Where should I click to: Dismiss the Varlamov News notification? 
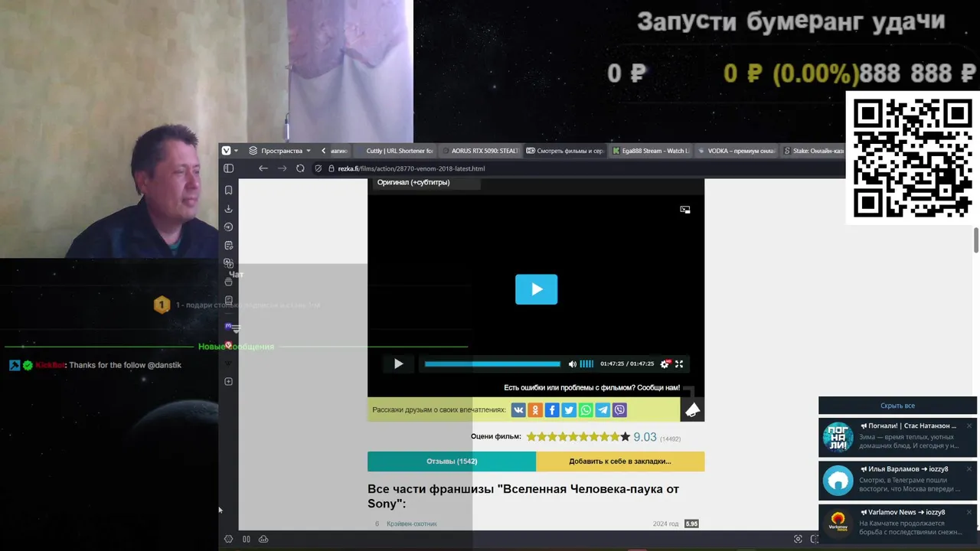969,512
